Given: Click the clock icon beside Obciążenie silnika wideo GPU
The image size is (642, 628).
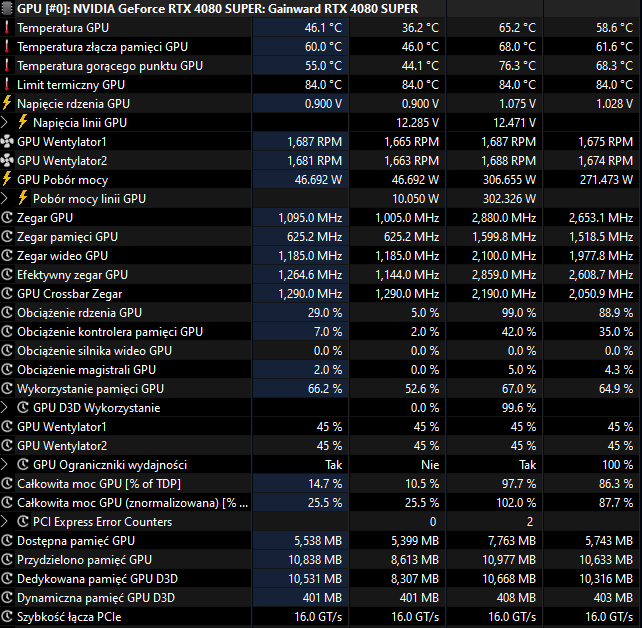Looking at the screenshot, I should [x=7, y=351].
